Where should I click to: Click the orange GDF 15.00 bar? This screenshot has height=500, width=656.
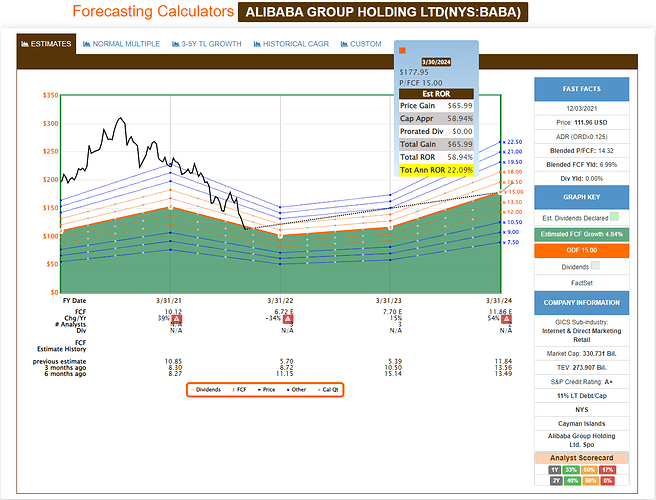point(582,250)
